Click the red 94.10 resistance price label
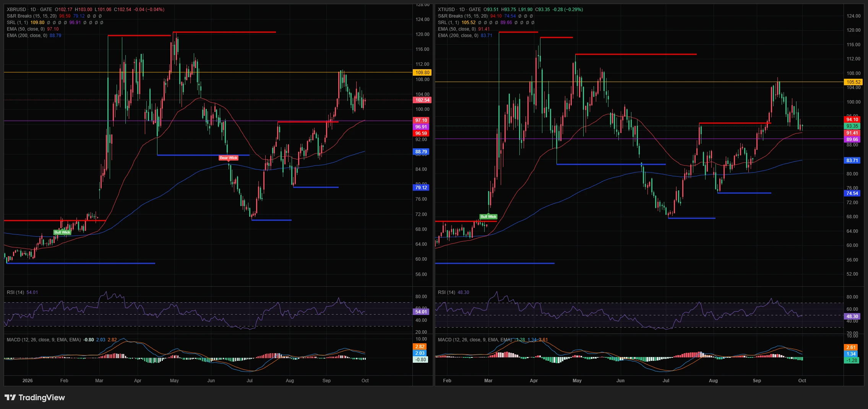 click(x=852, y=120)
